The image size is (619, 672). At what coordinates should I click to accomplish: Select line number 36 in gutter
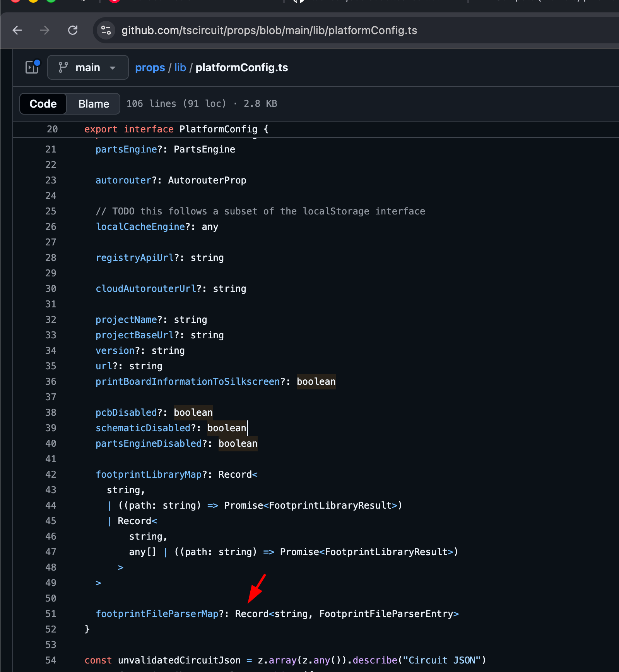[x=51, y=382]
